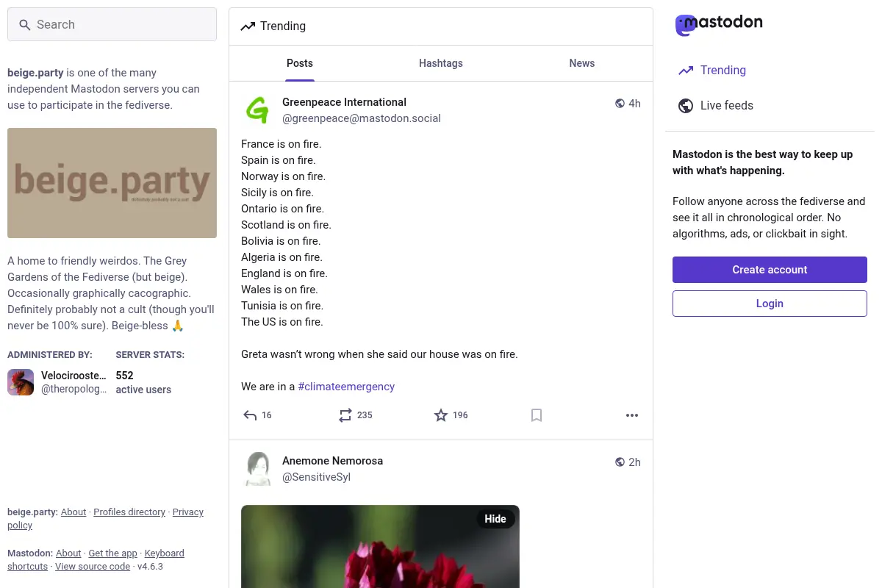
Task: Click the Trending column header title
Action: tap(283, 26)
